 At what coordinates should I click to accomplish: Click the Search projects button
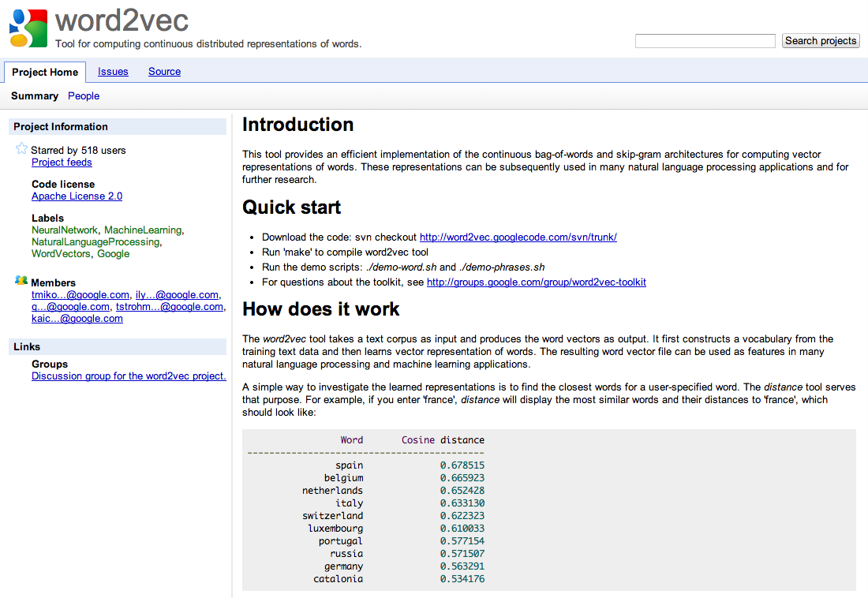[821, 41]
